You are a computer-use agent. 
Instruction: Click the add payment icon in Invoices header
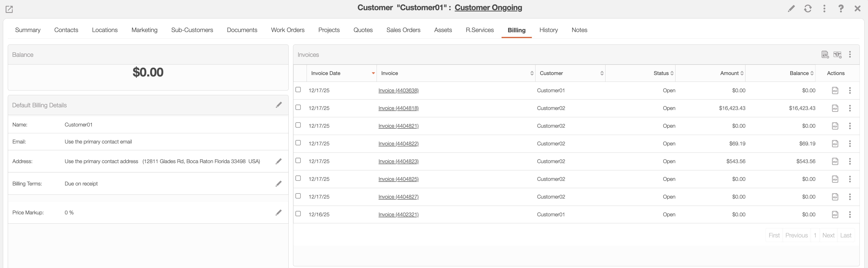tap(837, 54)
